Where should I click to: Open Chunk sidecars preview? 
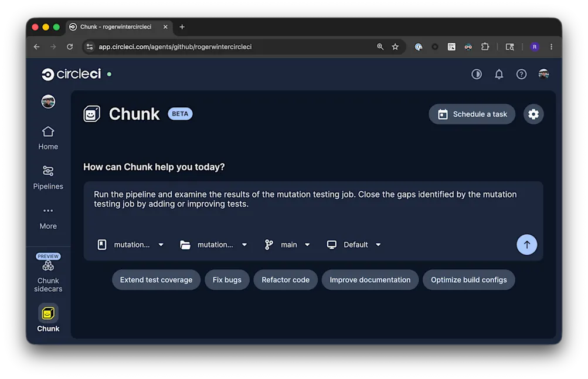tap(48, 277)
